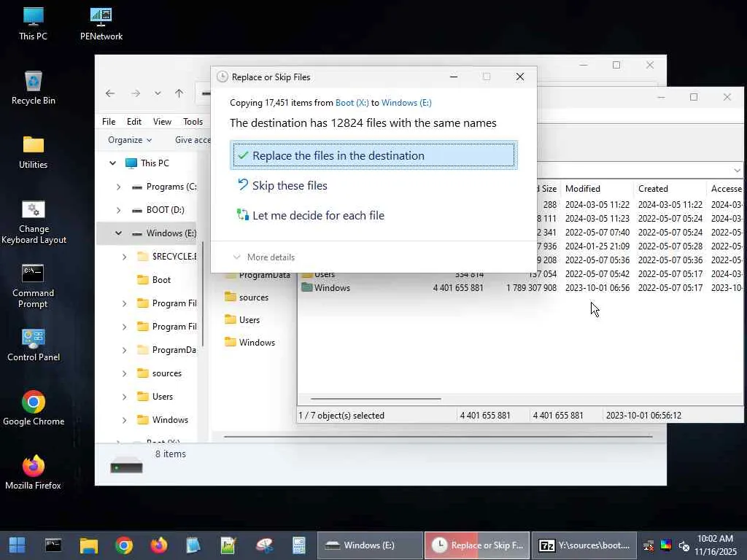The image size is (747, 560).
Task: Open PENetwork desktop icon
Action: pos(101,24)
